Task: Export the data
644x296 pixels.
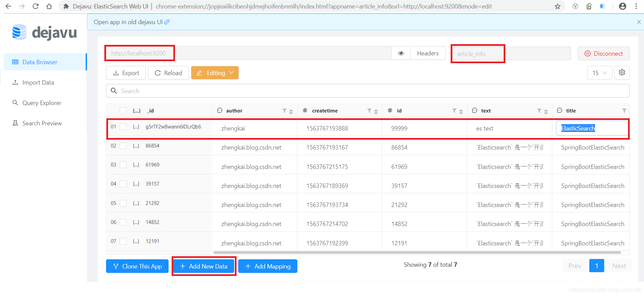Action: (126, 73)
